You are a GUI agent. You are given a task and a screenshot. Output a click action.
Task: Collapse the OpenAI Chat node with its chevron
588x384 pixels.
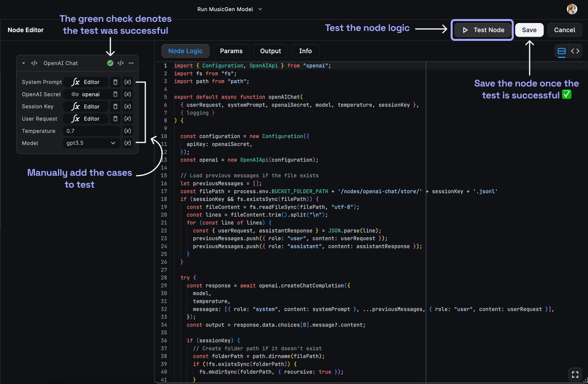coord(23,63)
